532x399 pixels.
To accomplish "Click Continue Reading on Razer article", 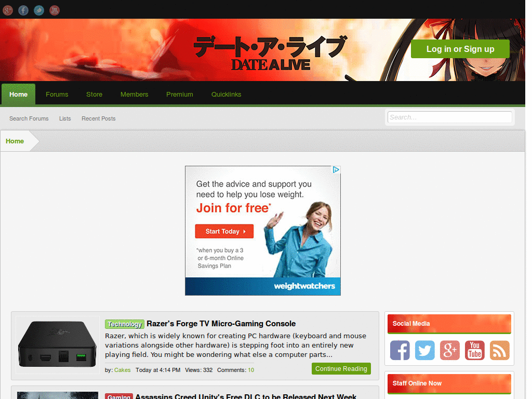I will [x=341, y=368].
